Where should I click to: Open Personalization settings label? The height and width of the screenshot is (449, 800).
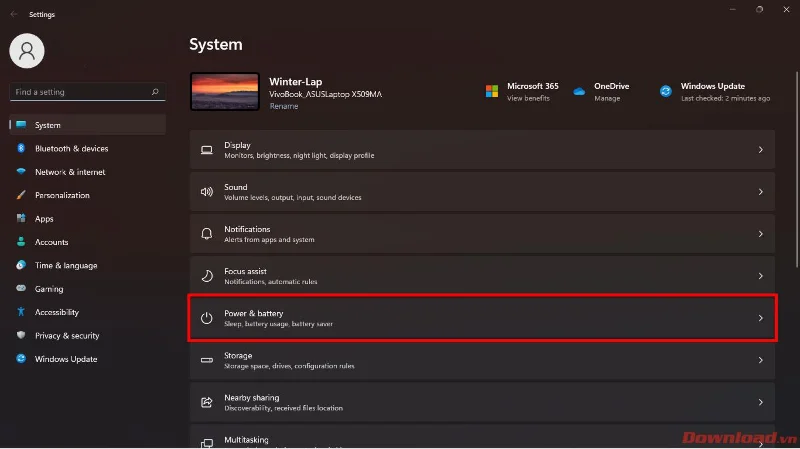click(62, 195)
